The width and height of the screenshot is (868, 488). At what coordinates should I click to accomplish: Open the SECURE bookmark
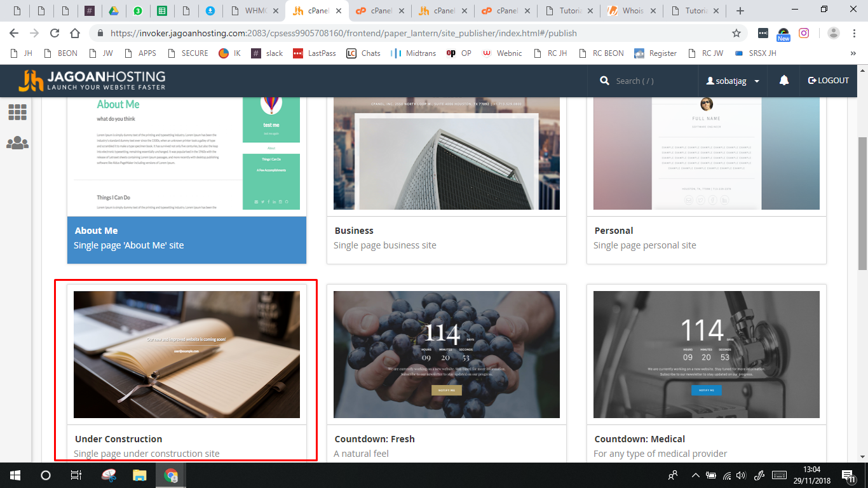(x=189, y=53)
